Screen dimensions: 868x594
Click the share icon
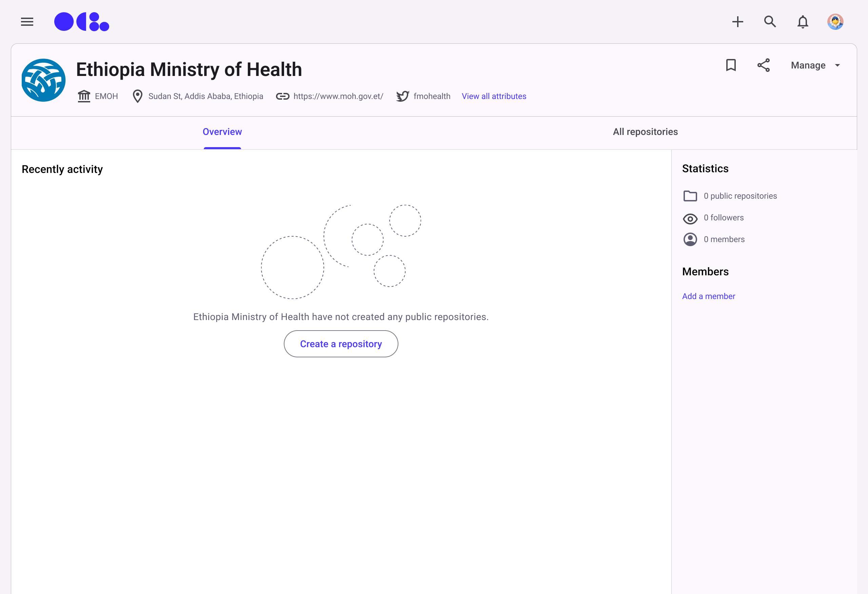(x=764, y=65)
